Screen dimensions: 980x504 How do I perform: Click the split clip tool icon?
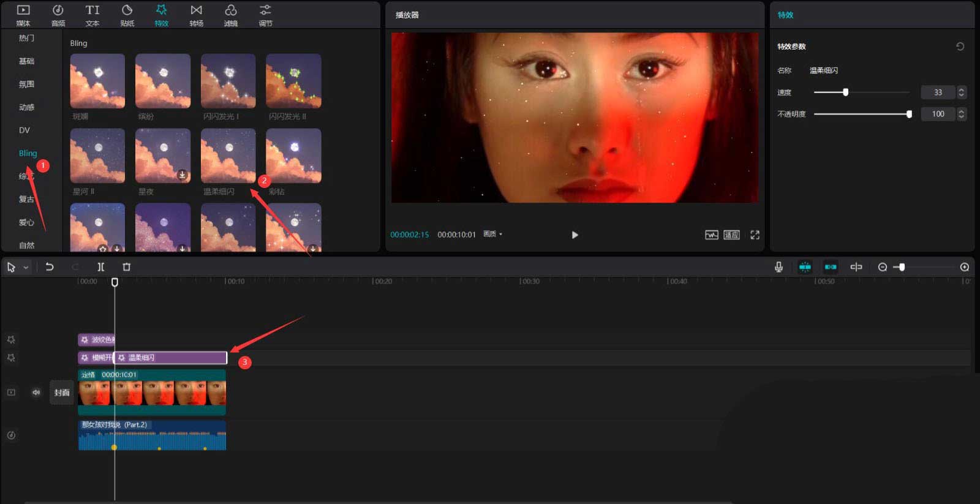point(101,267)
